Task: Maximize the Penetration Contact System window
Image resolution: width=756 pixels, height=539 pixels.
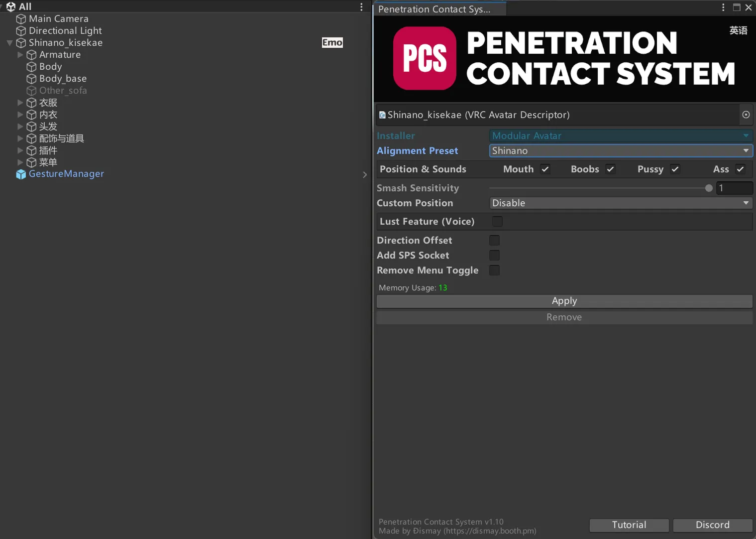Action: 737,7
